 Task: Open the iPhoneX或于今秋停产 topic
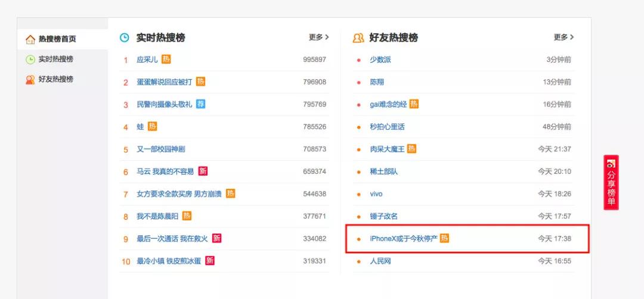pyautogui.click(x=403, y=239)
